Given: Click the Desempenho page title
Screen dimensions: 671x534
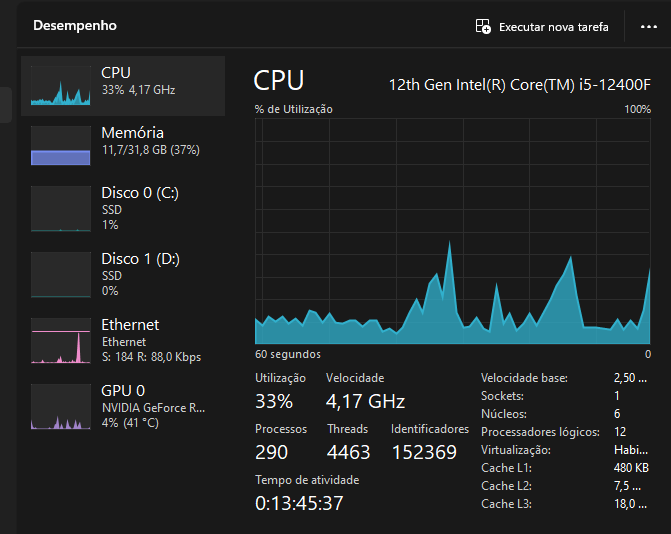Looking at the screenshot, I should click(75, 25).
